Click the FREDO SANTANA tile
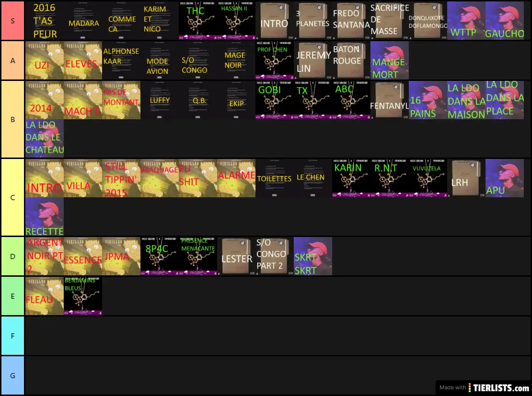 351,21
